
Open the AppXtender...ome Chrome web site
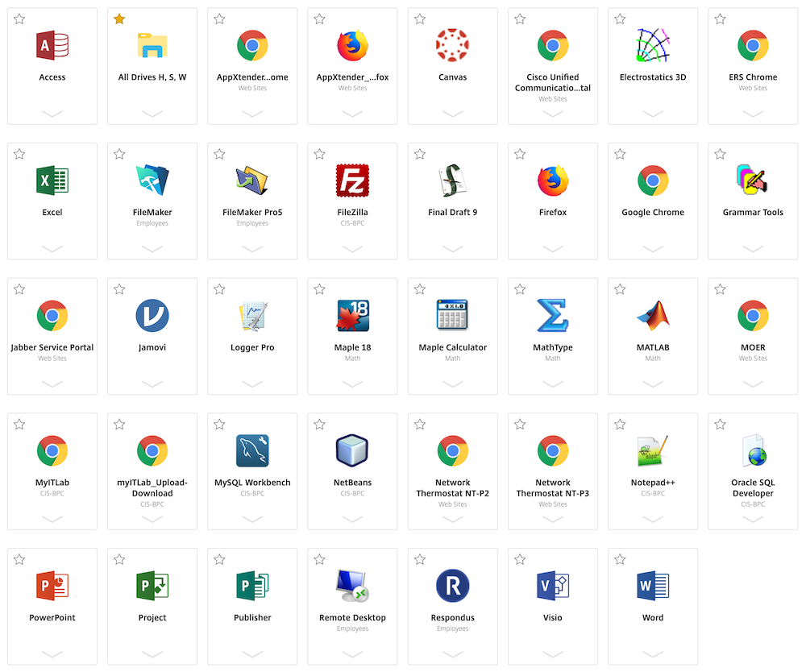click(x=251, y=45)
